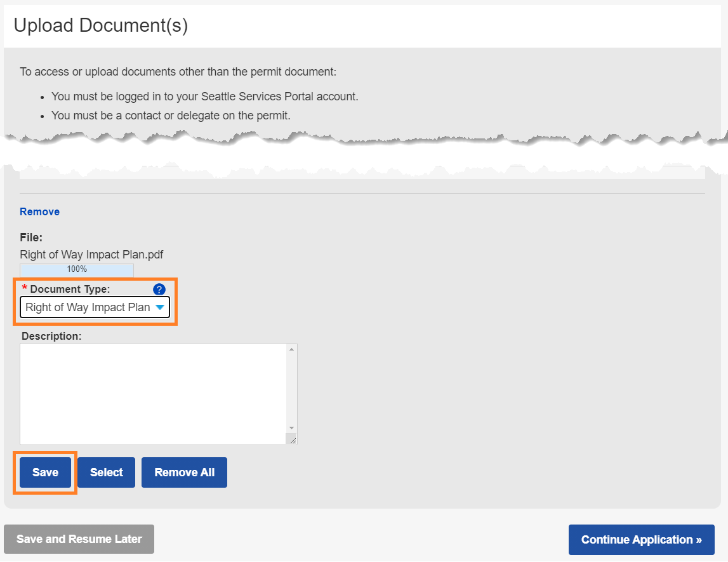Click the Upload Document(s) heading
This screenshot has height=562, width=728.
point(101,25)
